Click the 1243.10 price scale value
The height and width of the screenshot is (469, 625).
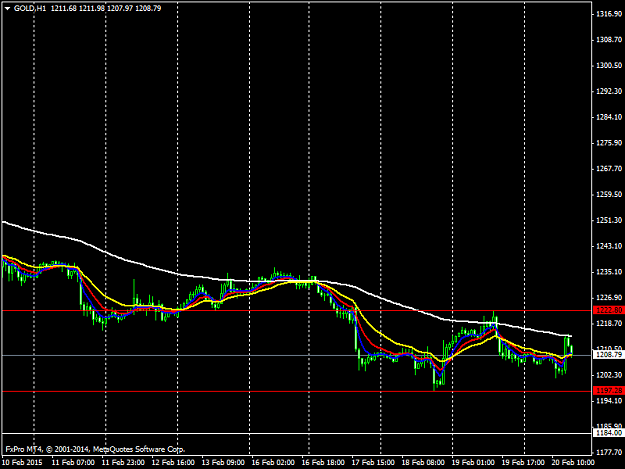(x=609, y=246)
